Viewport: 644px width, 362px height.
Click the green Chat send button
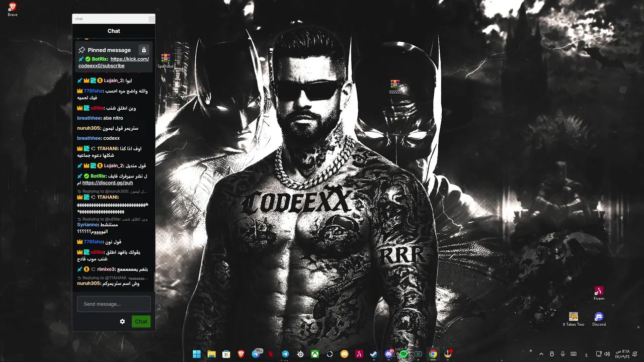coord(141,321)
